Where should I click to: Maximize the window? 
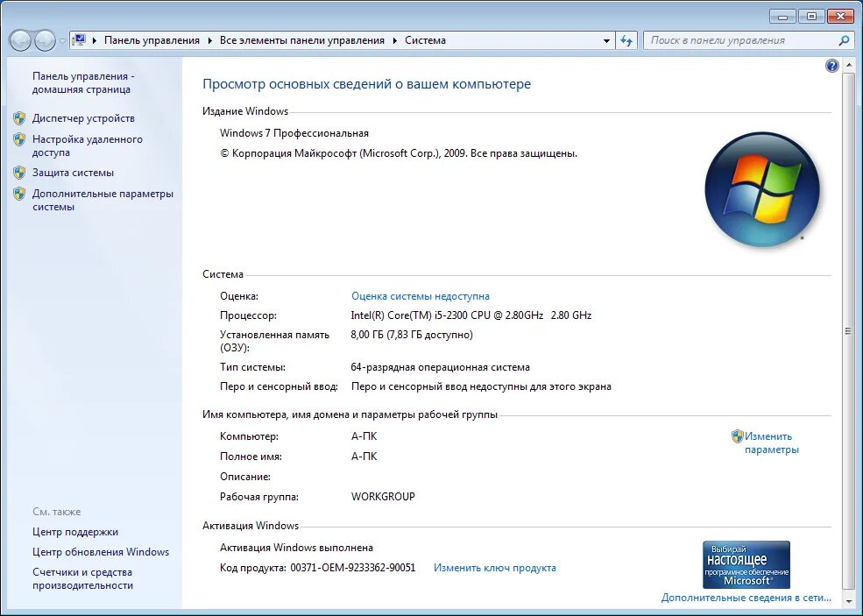[x=811, y=16]
